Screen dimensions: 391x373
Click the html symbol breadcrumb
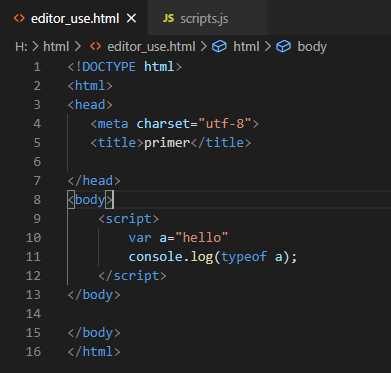pos(246,47)
